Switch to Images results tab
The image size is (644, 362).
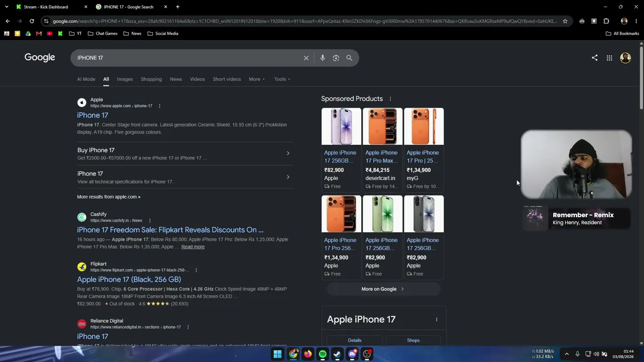(x=125, y=79)
